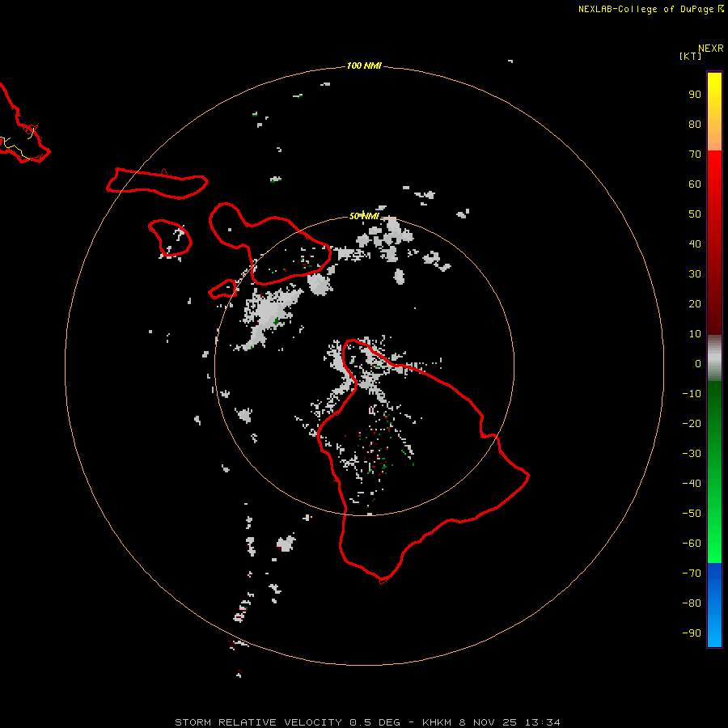Click the 40 value on velocity scale
The width and height of the screenshot is (728, 728).
click(695, 243)
